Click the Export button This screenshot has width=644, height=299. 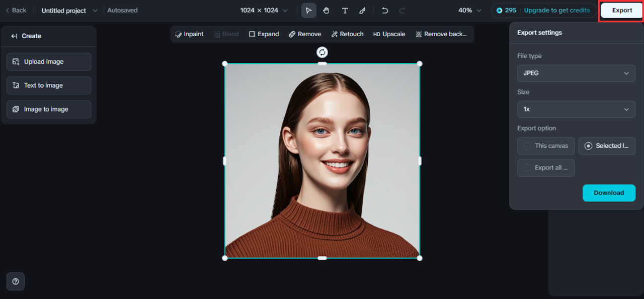[622, 10]
